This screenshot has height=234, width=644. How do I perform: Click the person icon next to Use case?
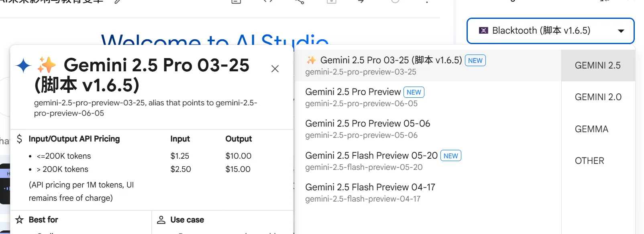pos(161,220)
